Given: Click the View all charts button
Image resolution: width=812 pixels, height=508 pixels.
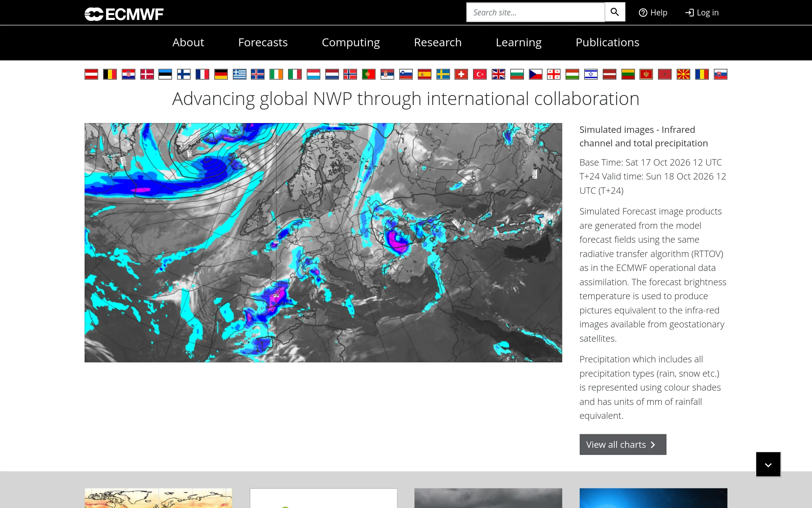Looking at the screenshot, I should 623,444.
